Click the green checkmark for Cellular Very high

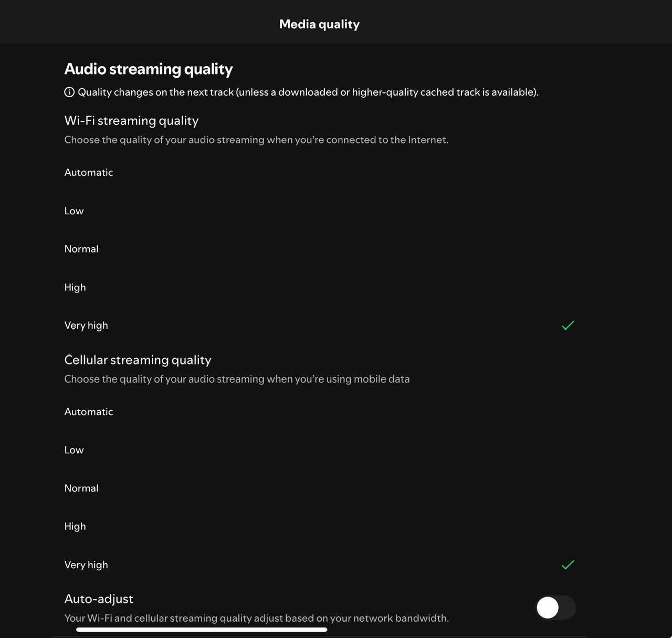click(x=568, y=565)
